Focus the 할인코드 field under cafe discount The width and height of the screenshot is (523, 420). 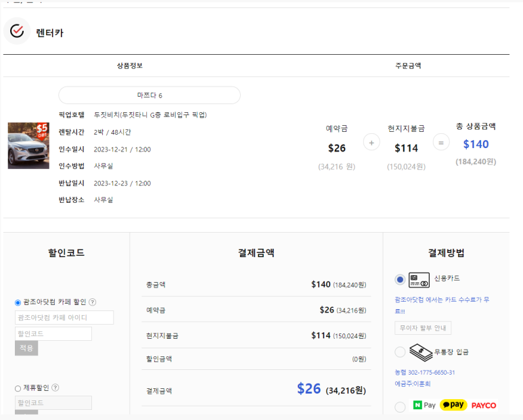pos(53,333)
